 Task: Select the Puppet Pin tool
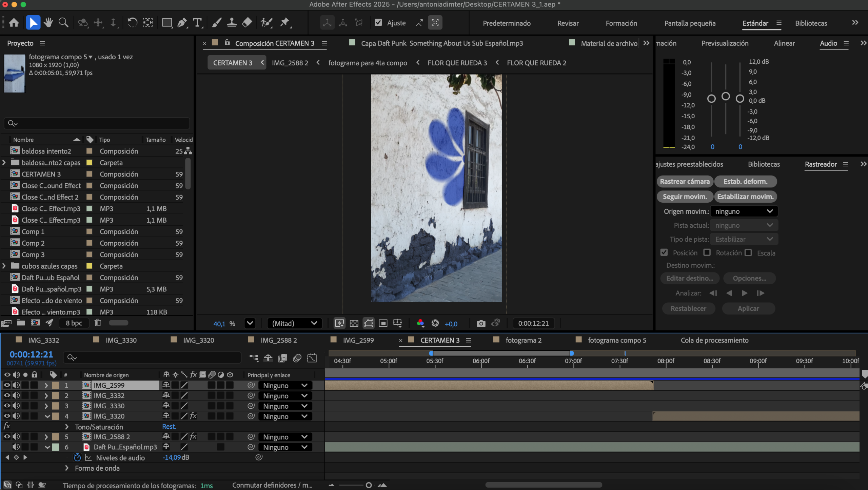[x=285, y=23]
